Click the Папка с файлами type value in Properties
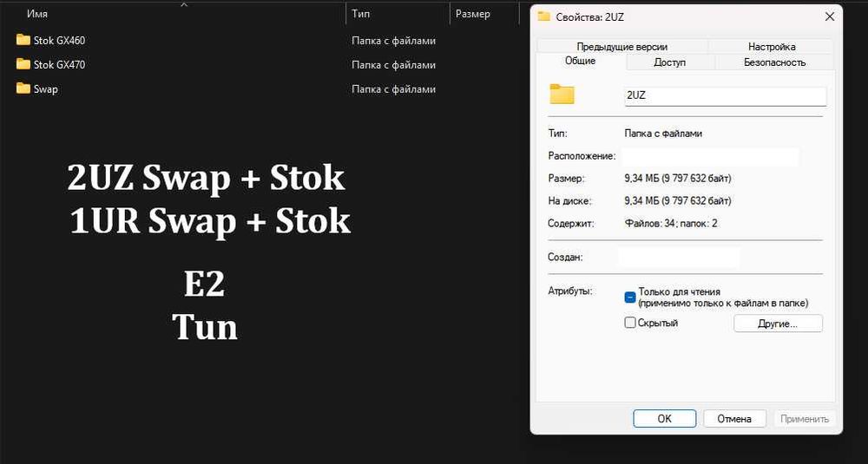This screenshot has height=464, width=868. (x=663, y=134)
